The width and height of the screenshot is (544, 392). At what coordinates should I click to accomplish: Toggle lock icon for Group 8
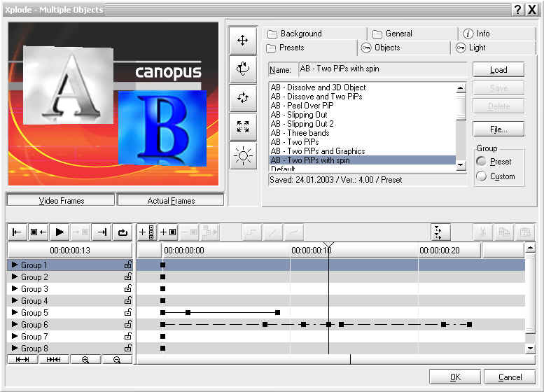point(127,348)
